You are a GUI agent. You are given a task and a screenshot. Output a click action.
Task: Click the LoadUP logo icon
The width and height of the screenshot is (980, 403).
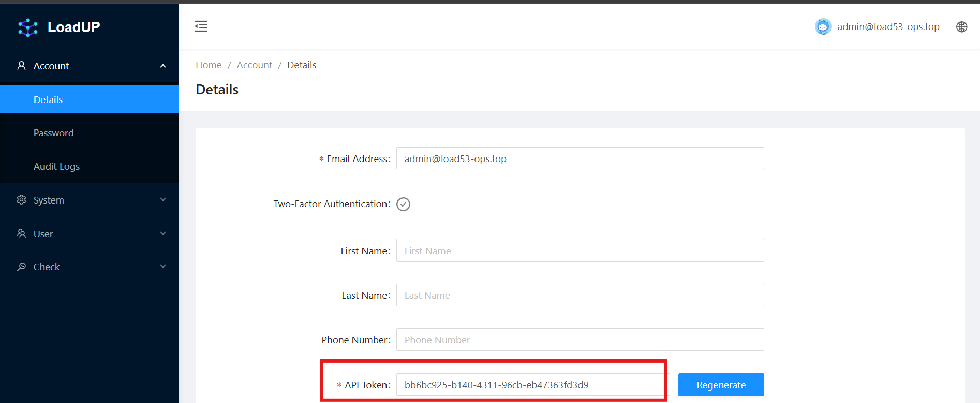click(x=28, y=27)
